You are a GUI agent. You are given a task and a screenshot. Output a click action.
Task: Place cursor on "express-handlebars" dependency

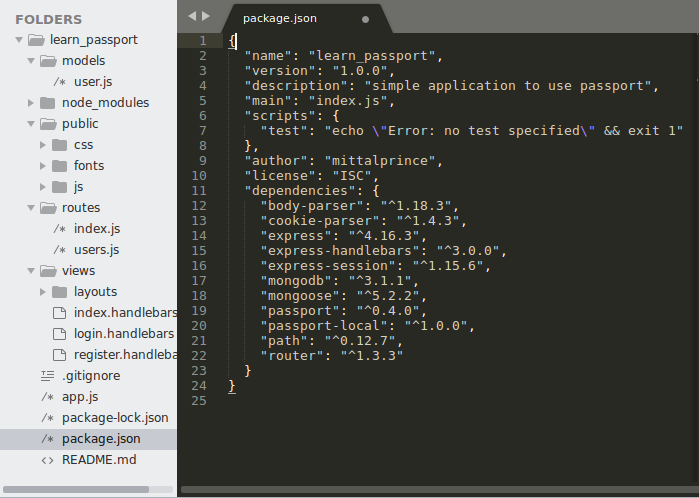pyautogui.click(x=340, y=251)
